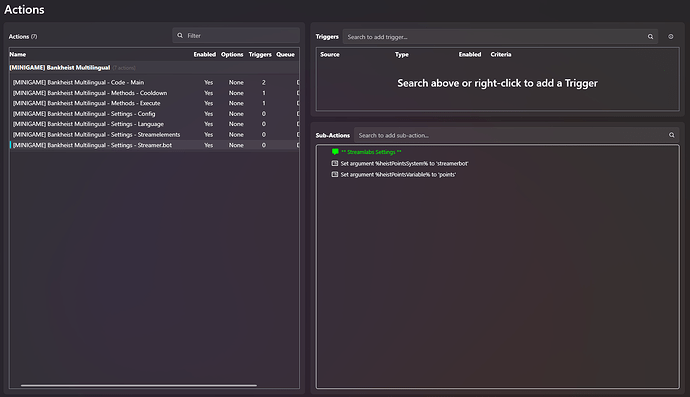Click the icon beside heistPointsSystem argument
690x397 pixels.
[335, 163]
